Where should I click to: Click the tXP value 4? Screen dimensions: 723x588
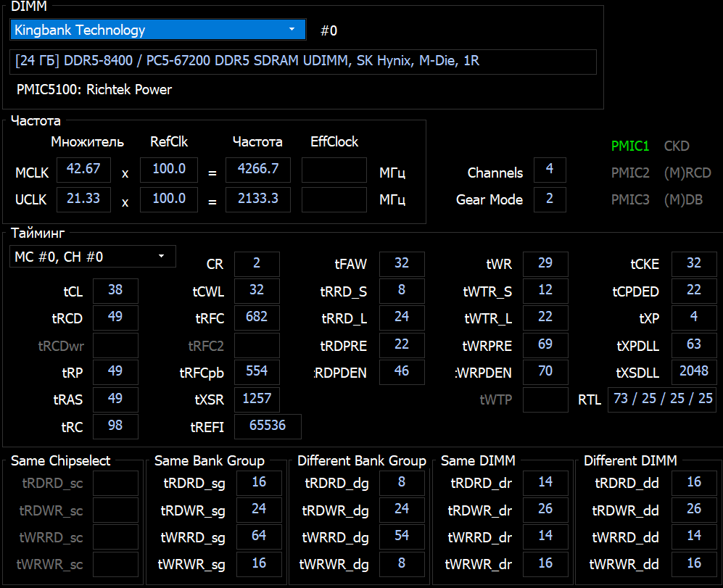click(x=694, y=318)
